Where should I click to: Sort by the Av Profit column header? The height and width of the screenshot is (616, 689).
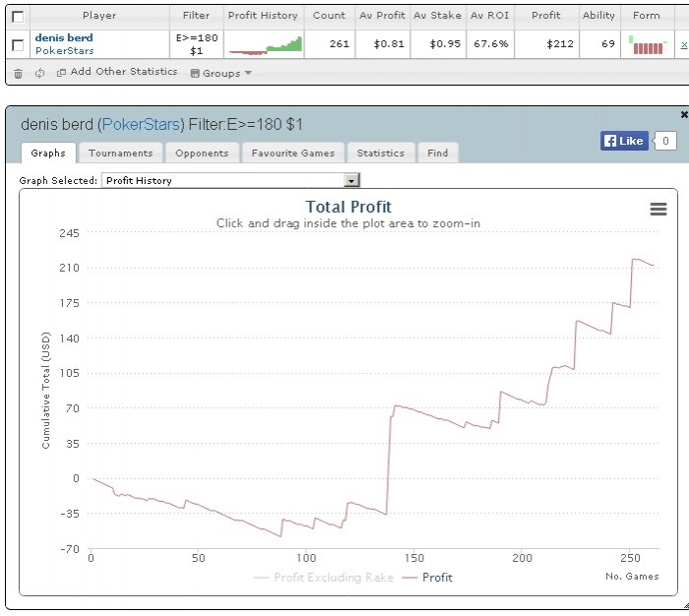coord(382,16)
